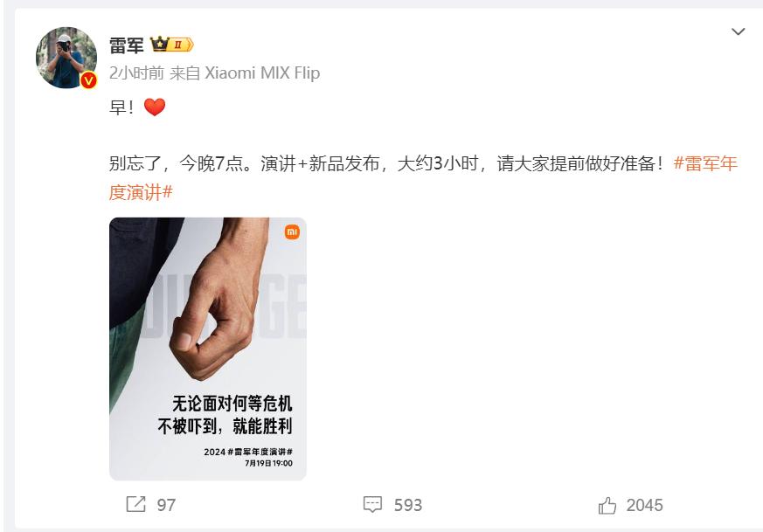The width and height of the screenshot is (763, 532).
Task: Click the hashtag continuation 度演讲#
Action: (x=141, y=192)
